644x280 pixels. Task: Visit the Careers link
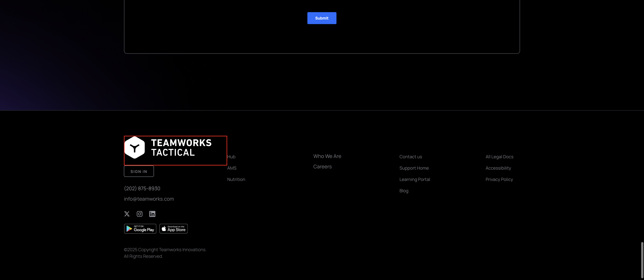click(322, 167)
